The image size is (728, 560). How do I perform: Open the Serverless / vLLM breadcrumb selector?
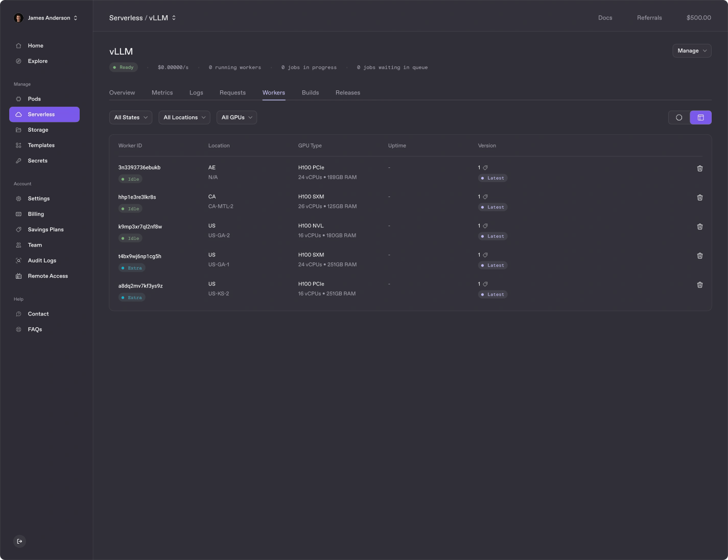[x=143, y=18]
